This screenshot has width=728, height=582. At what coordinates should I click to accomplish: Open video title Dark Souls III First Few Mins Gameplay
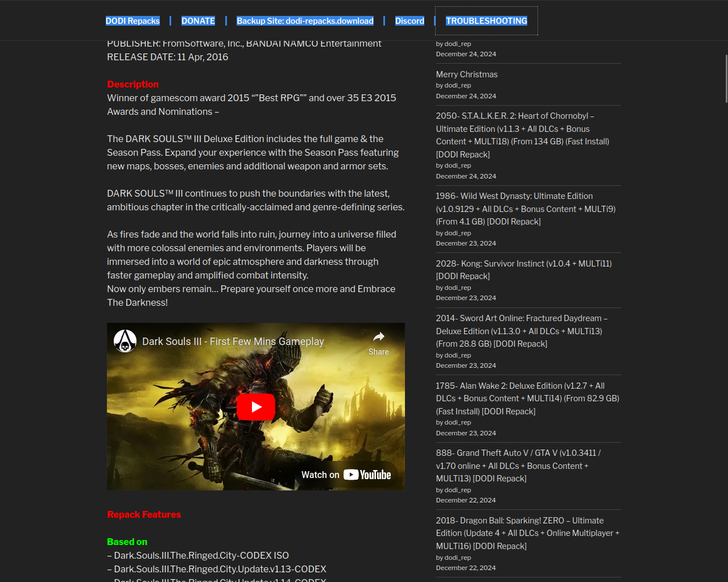click(x=233, y=342)
